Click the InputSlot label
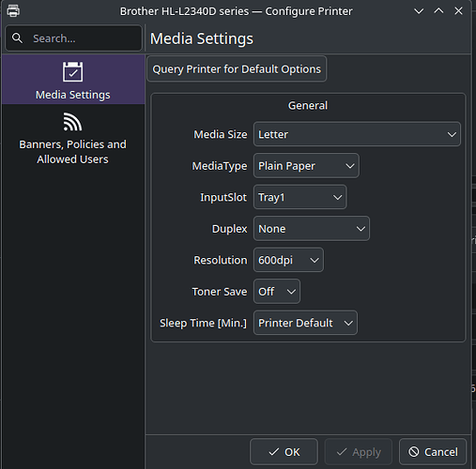Screen dimensions: 476x469 pyautogui.click(x=223, y=197)
